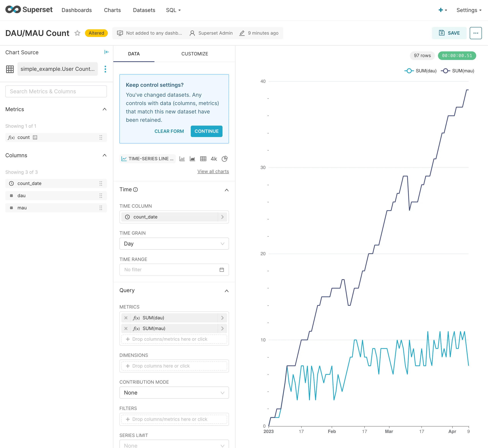Open View all charts link
Image resolution: width=488 pixels, height=448 pixels.
pos(213,171)
